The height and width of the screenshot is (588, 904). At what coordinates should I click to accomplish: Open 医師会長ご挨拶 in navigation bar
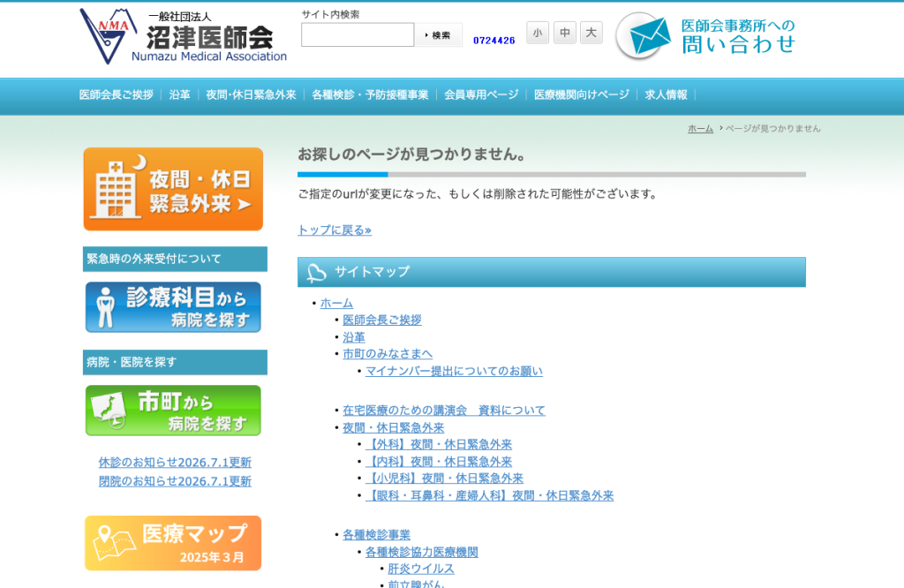click(x=117, y=95)
